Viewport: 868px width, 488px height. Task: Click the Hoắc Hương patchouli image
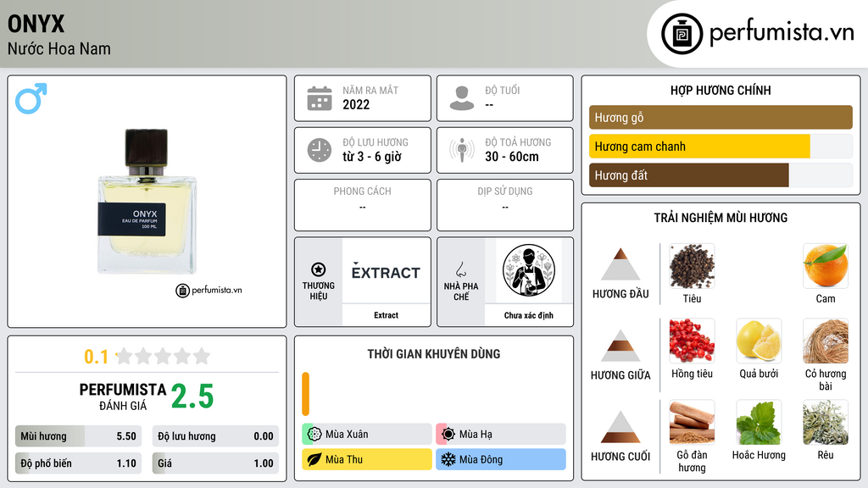(x=759, y=422)
